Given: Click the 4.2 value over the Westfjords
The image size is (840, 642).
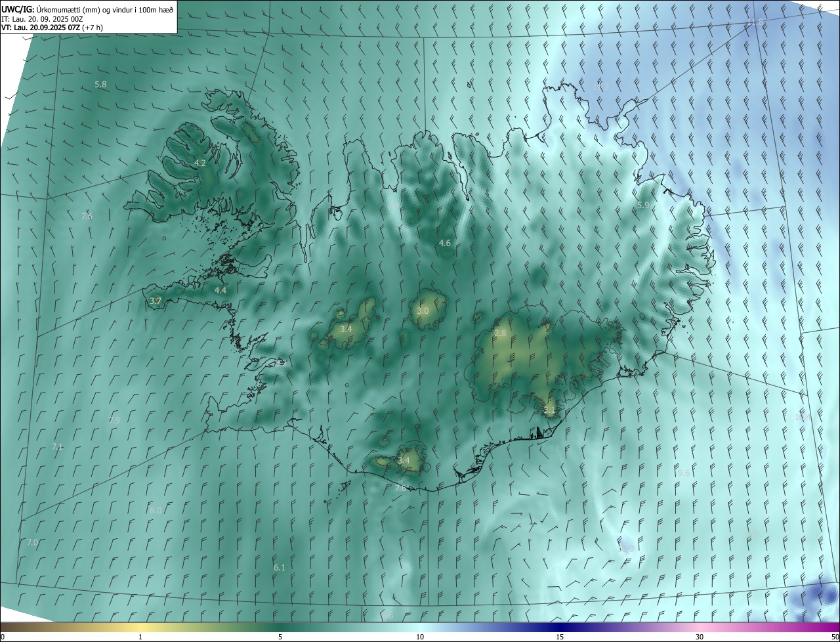Looking at the screenshot, I should tap(200, 163).
